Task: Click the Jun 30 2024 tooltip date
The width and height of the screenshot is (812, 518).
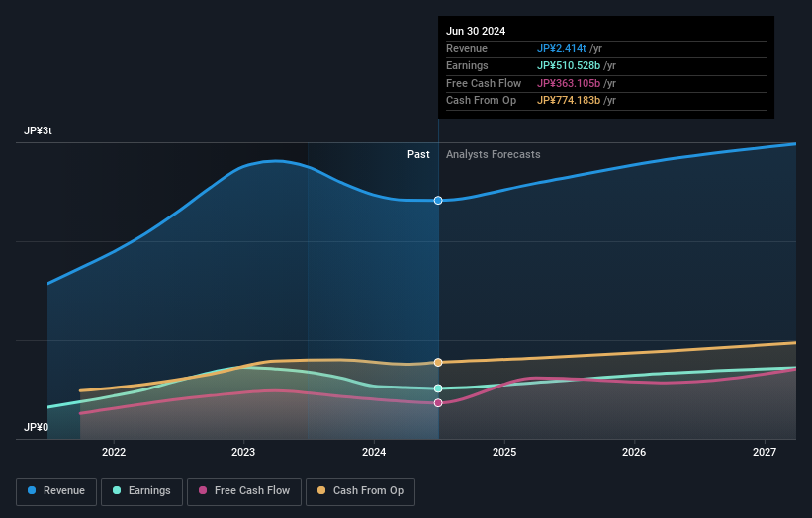Action: click(x=476, y=31)
